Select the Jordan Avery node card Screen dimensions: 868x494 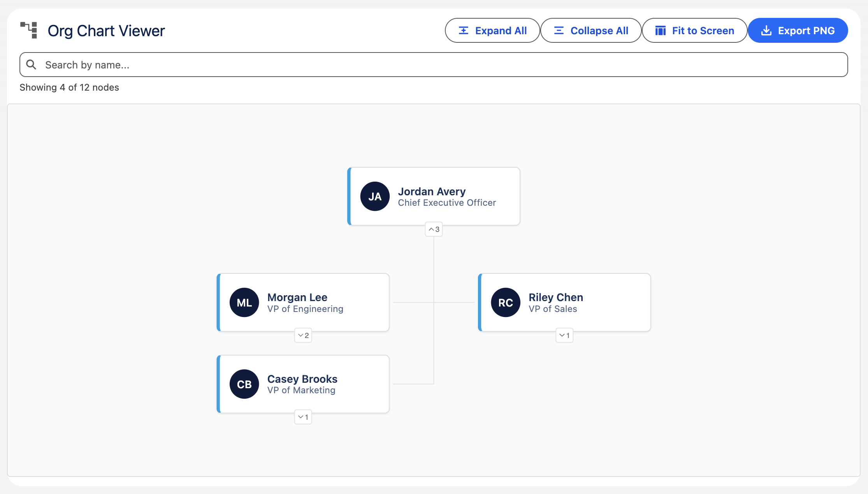pyautogui.click(x=434, y=196)
